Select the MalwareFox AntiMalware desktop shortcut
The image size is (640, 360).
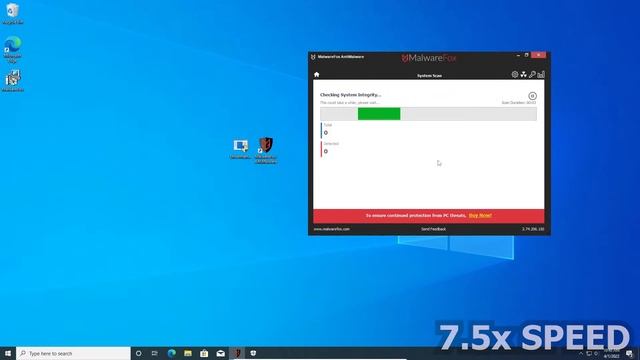coord(266,150)
